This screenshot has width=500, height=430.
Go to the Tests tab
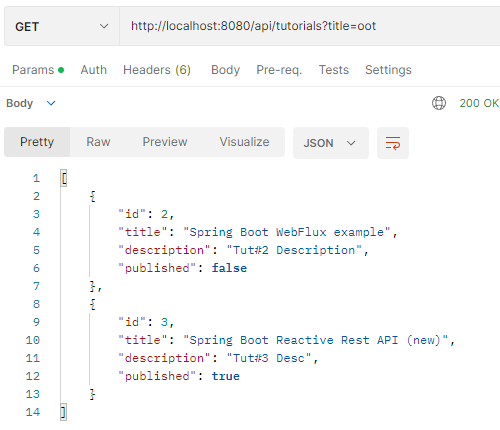click(x=334, y=70)
